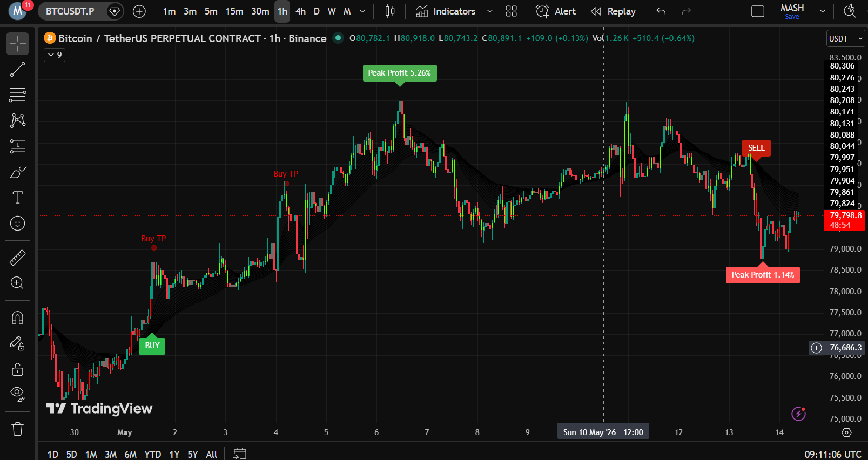Create a new price Alert
Screen dimensions: 868x460
point(556,11)
